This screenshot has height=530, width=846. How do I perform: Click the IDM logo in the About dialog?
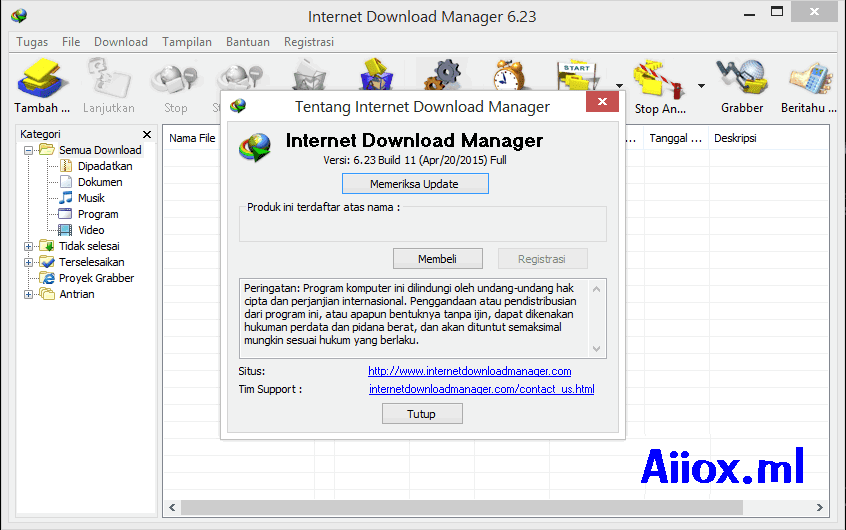(255, 147)
